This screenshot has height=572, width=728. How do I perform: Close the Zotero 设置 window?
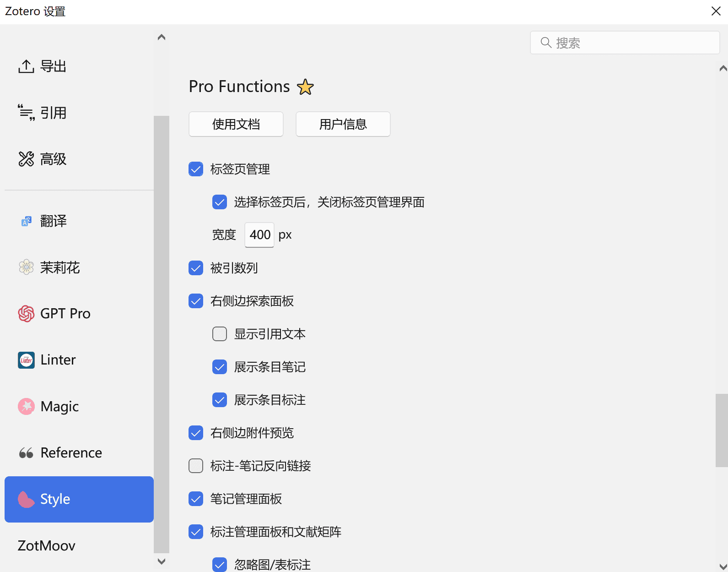[x=716, y=11]
